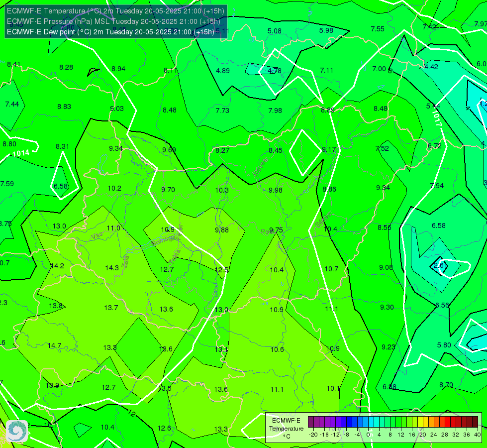487x448 pixels.
Task: Click the grid value 10.6
Action: [277, 349]
